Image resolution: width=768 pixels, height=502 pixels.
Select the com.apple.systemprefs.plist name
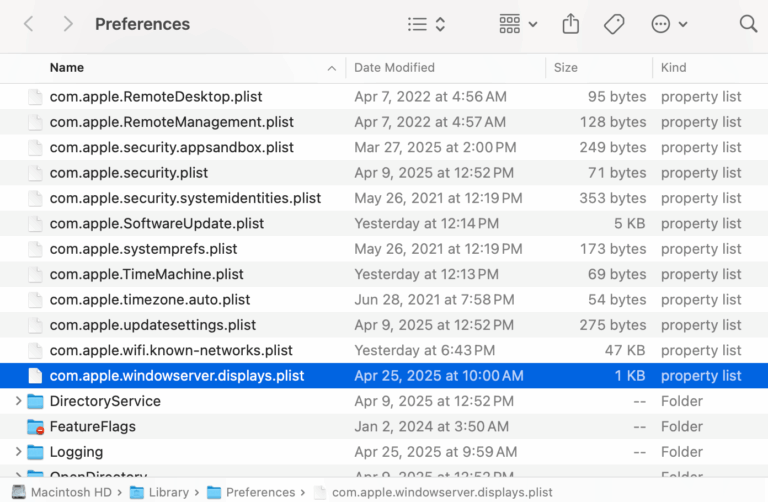pyautogui.click(x=144, y=249)
